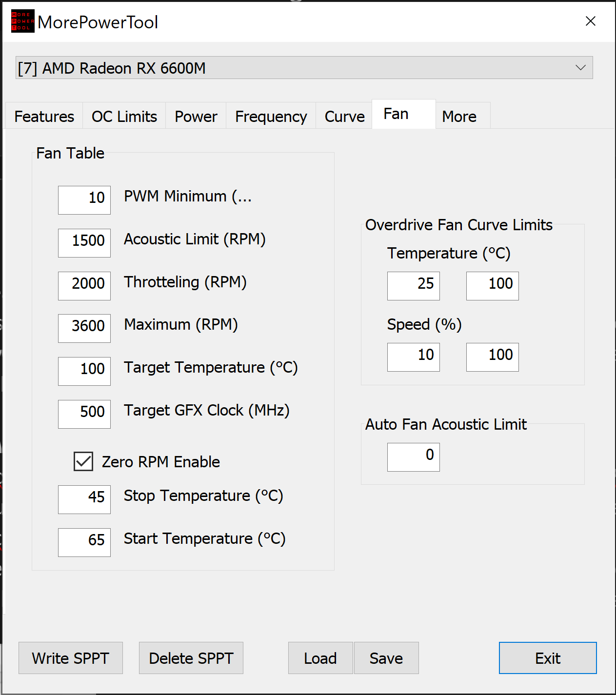
Task: Focus the Throtteling RPM field
Action: [84, 286]
